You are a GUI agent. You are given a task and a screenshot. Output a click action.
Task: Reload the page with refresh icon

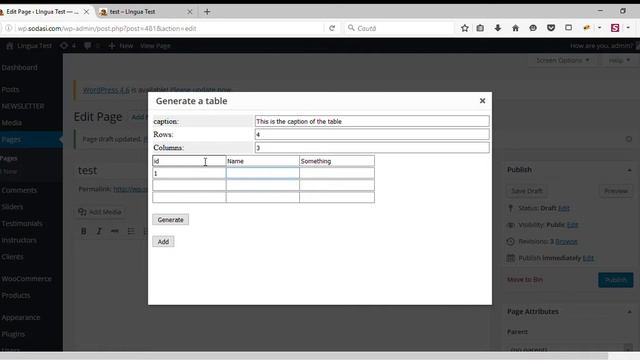pyautogui.click(x=332, y=28)
